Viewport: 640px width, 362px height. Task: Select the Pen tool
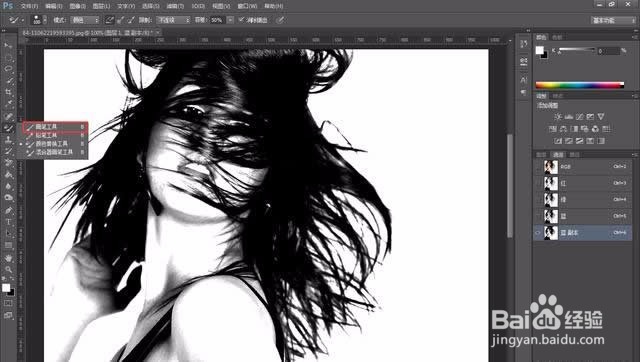point(8,211)
